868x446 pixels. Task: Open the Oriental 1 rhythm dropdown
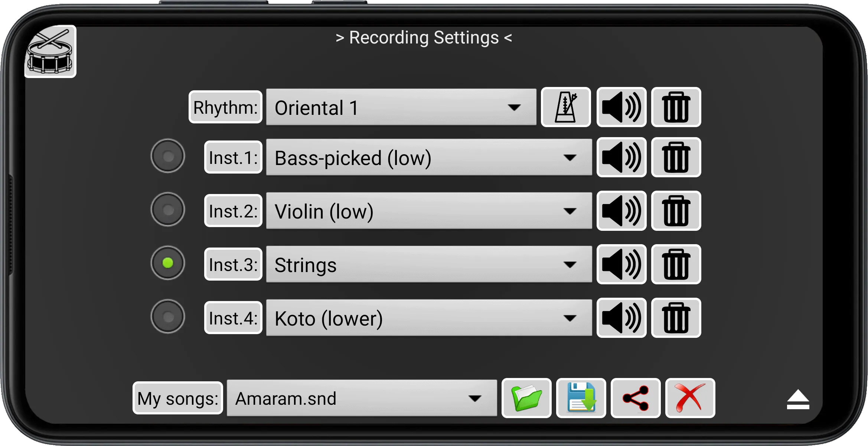[x=401, y=107]
